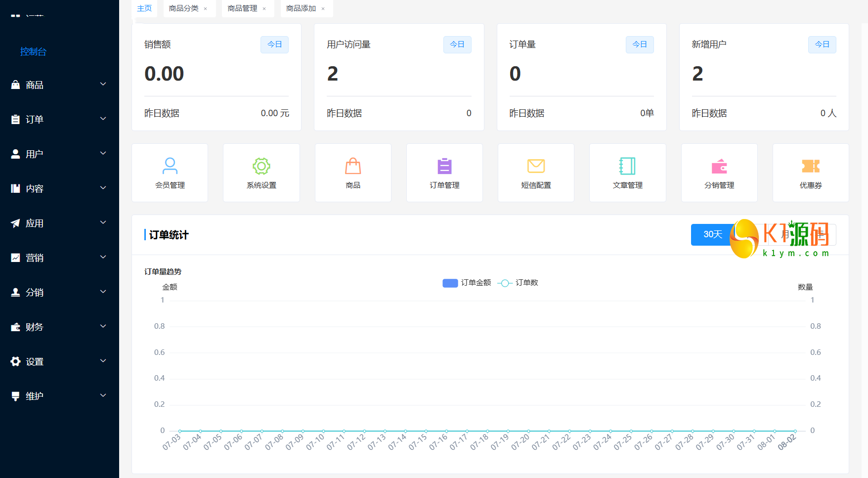
Task: Close the 商品管理 tab
Action: point(264,9)
